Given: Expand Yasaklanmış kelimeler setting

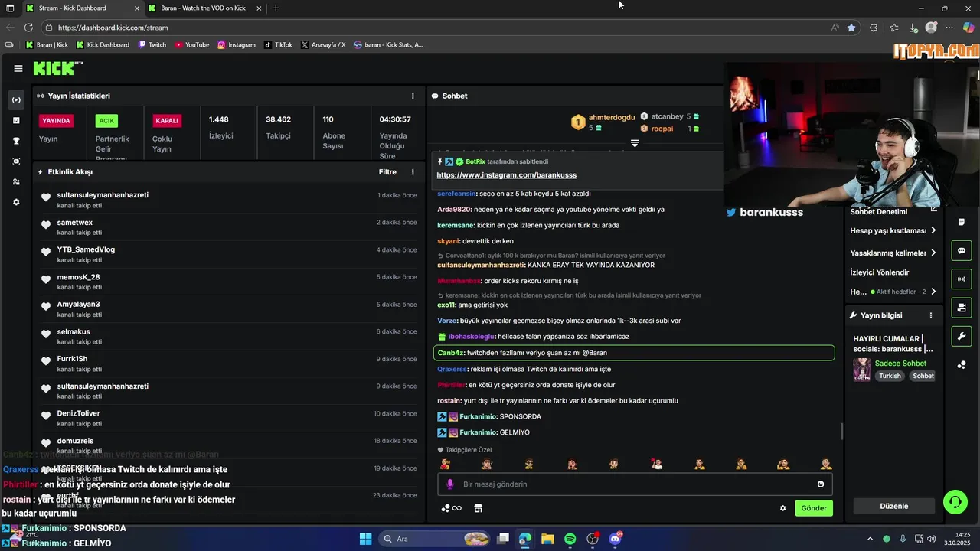Looking at the screenshot, I should click(x=893, y=253).
